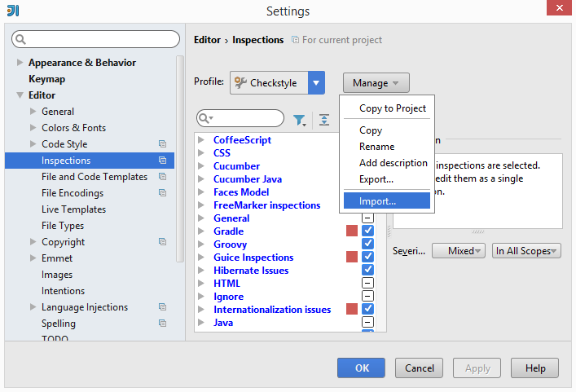Click the inspections search field
Image resolution: width=576 pixels, height=392 pixels.
240,118
